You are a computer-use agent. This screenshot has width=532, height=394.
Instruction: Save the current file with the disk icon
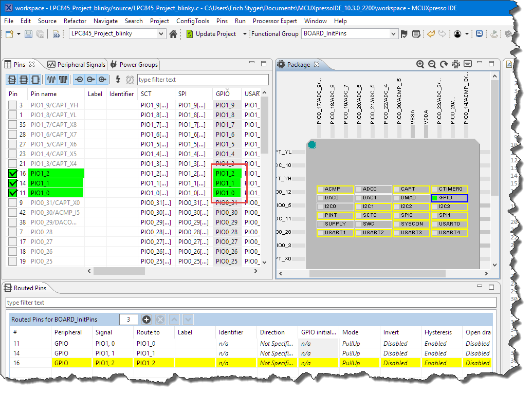(x=29, y=34)
